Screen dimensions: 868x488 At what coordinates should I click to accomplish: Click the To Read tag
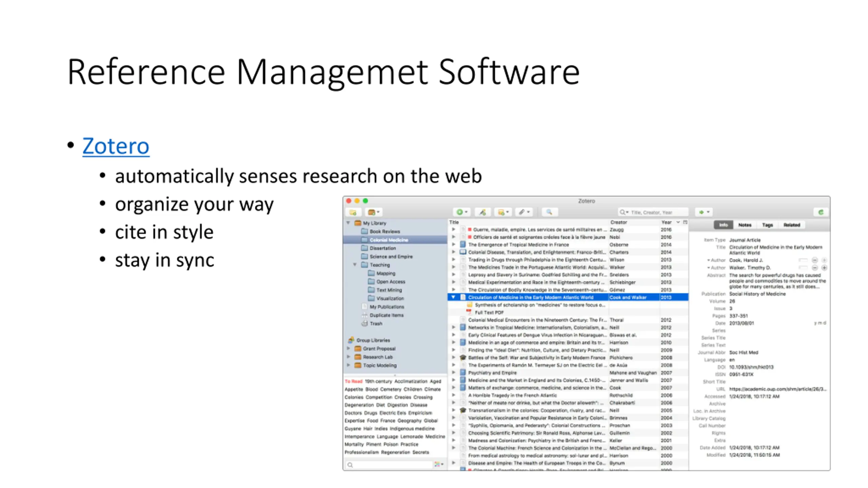[353, 381]
